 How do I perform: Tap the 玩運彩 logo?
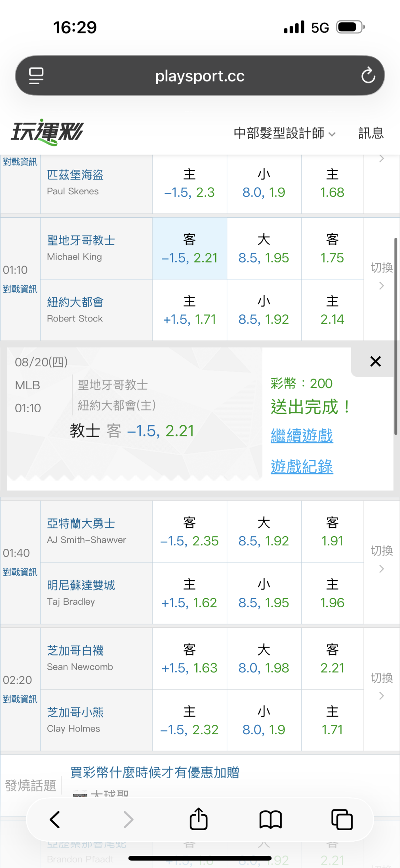click(47, 132)
